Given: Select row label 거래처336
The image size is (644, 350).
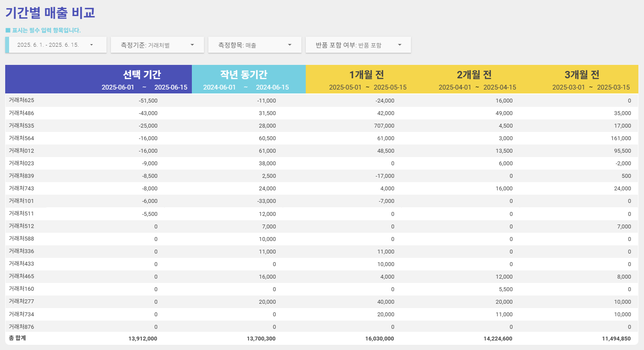Looking at the screenshot, I should 21,251.
